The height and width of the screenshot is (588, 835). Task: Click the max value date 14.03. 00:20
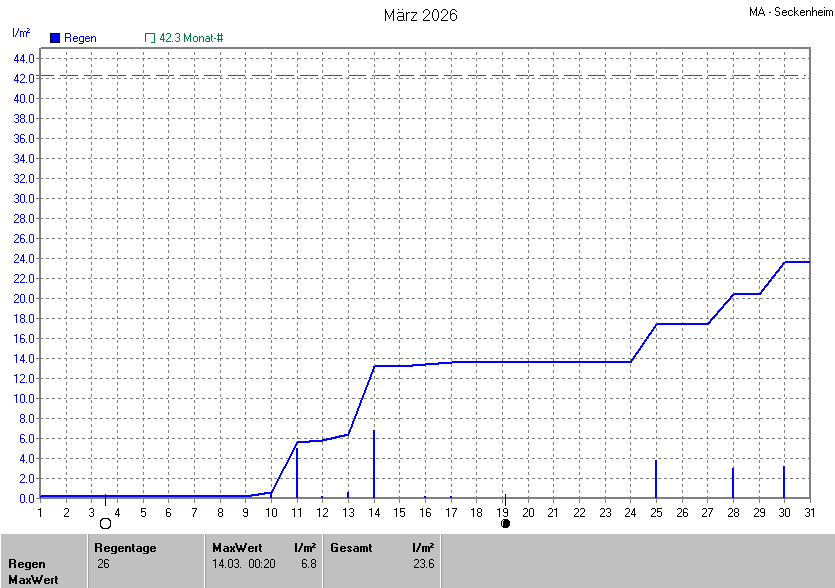(243, 564)
